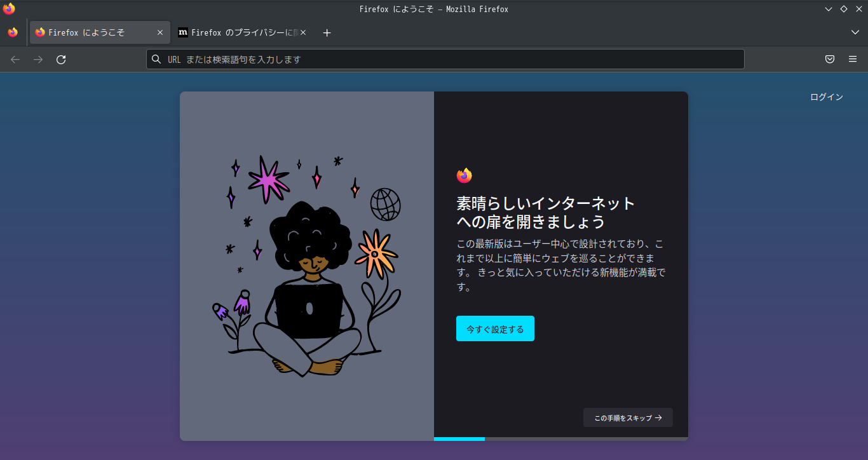Close the Firefox window
Viewport: 868px width, 460px height.
[x=859, y=9]
